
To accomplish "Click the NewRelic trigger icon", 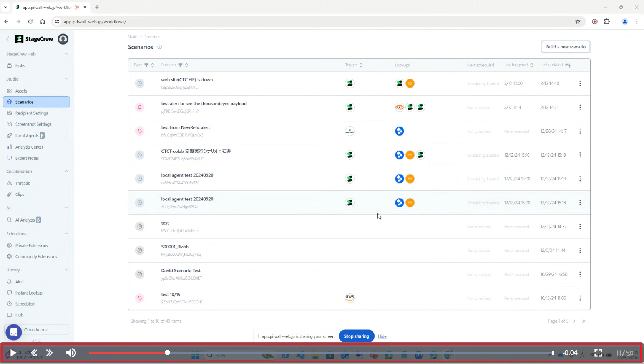I will [x=350, y=131].
